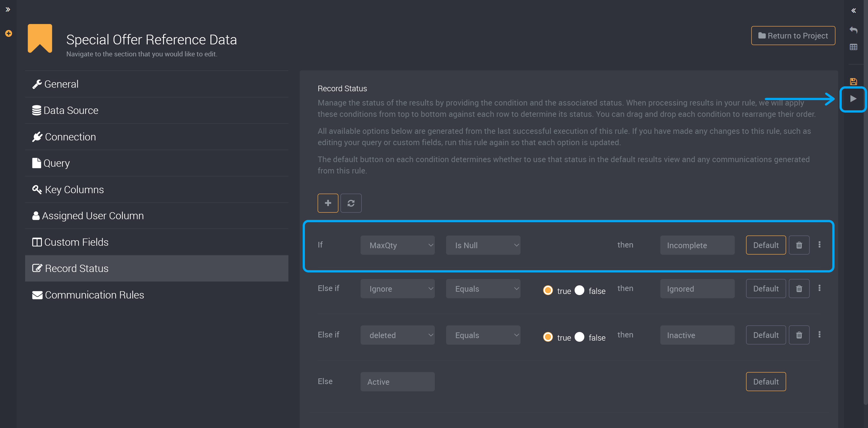
Task: Open Equals operator dropdown in Ignore row
Action: coord(483,288)
